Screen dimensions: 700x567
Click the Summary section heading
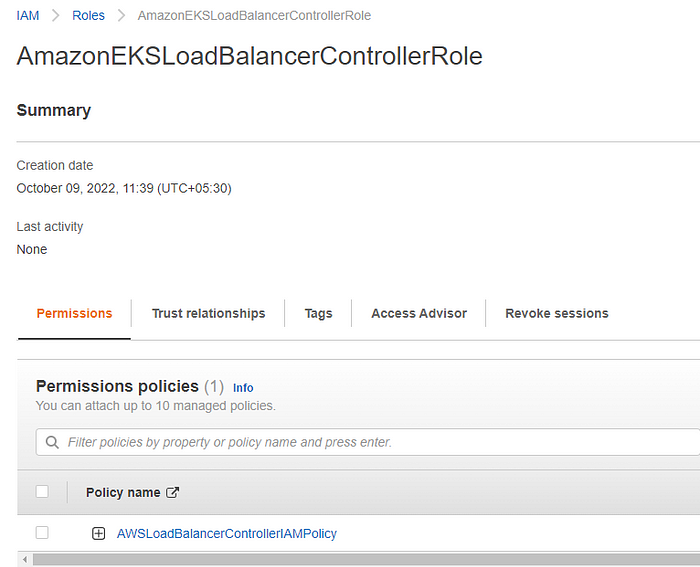54,110
